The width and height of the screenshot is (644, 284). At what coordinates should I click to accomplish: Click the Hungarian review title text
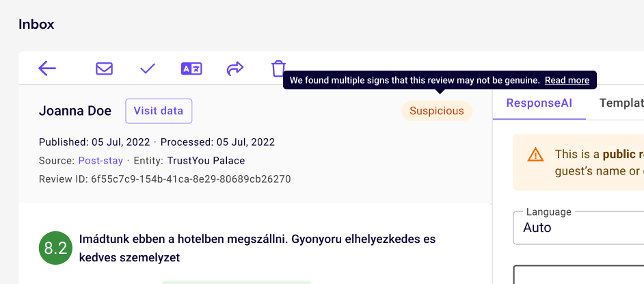(257, 248)
